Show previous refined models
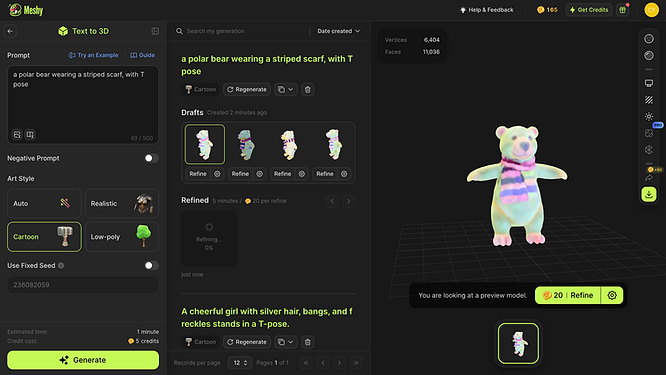Screen dimensions: 666x375 click(x=332, y=201)
